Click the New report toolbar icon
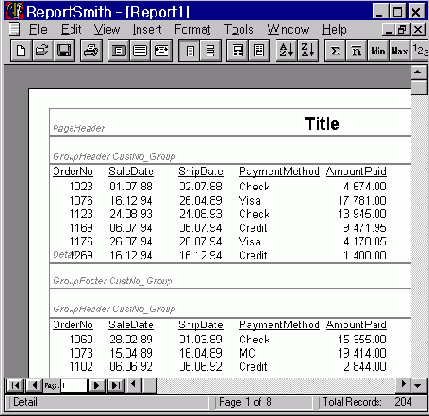The width and height of the screenshot is (429, 416). [21, 51]
